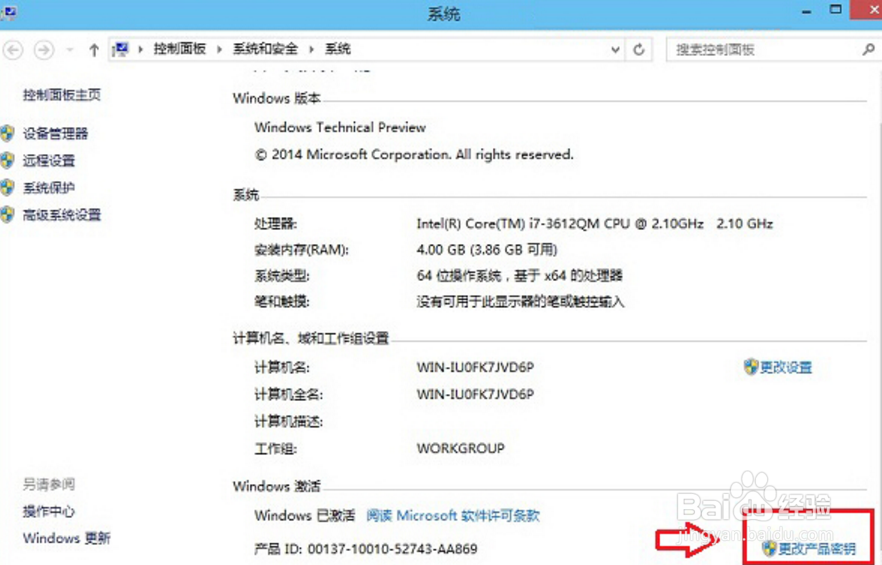Select Windows Technical Preview text
The width and height of the screenshot is (882, 565).
340,127
